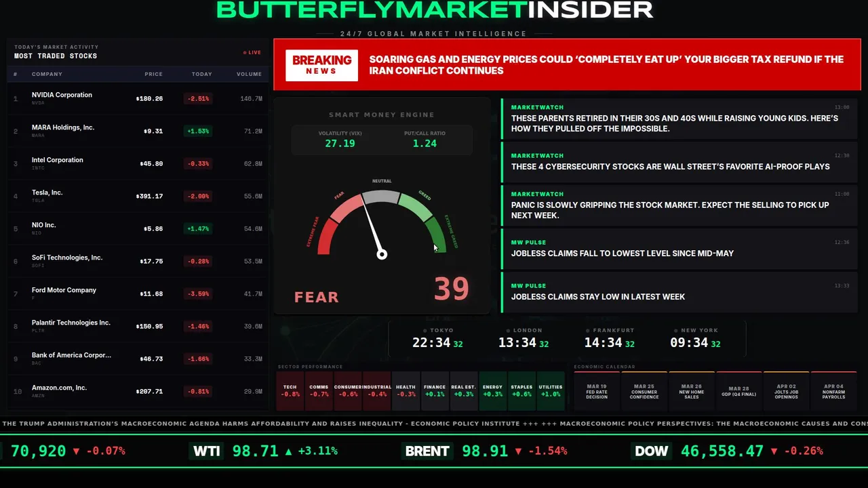Sort by the Company column header
Image resolution: width=868 pixels, height=488 pixels.
47,74
